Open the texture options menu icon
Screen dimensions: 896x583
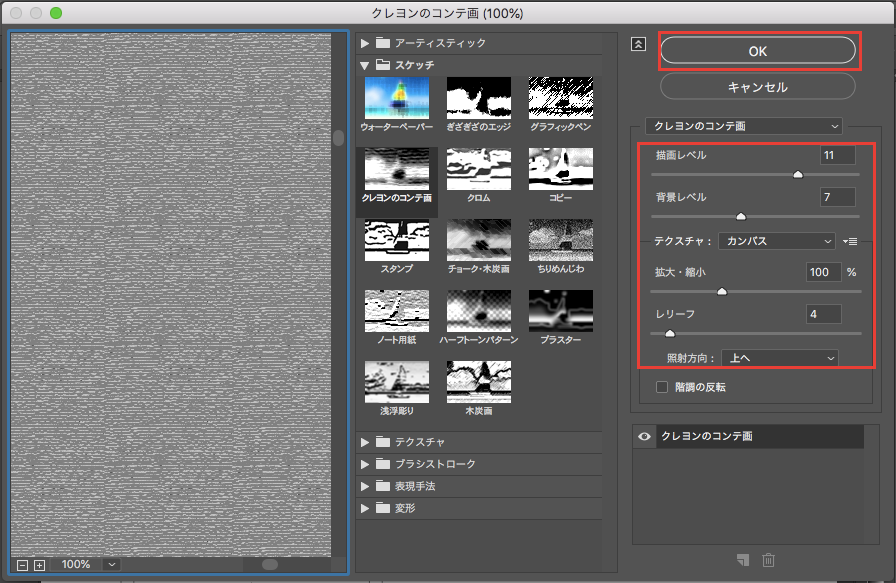click(851, 241)
